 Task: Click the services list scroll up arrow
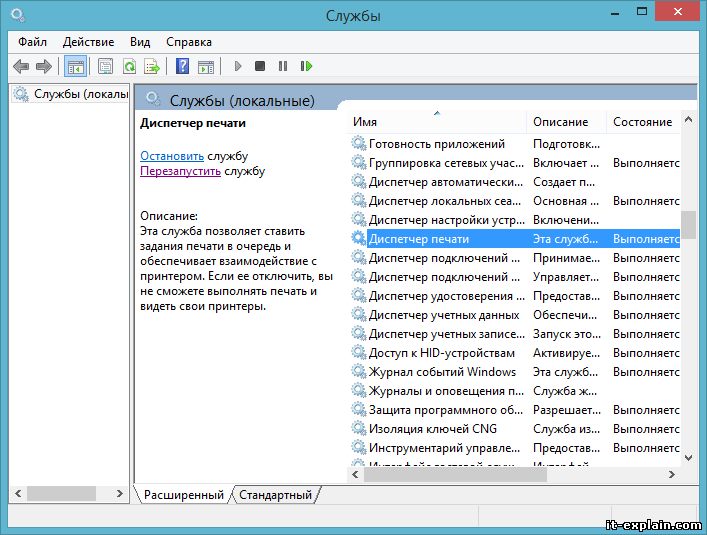688,119
